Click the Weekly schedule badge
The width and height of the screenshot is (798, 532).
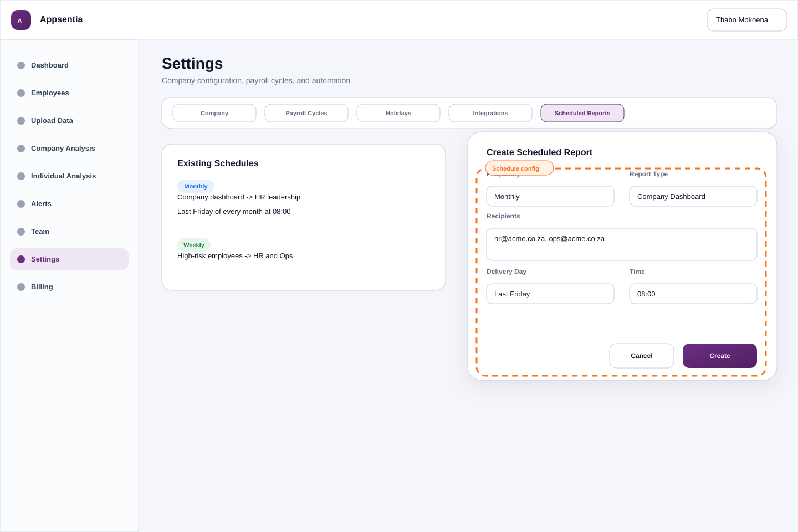click(194, 245)
